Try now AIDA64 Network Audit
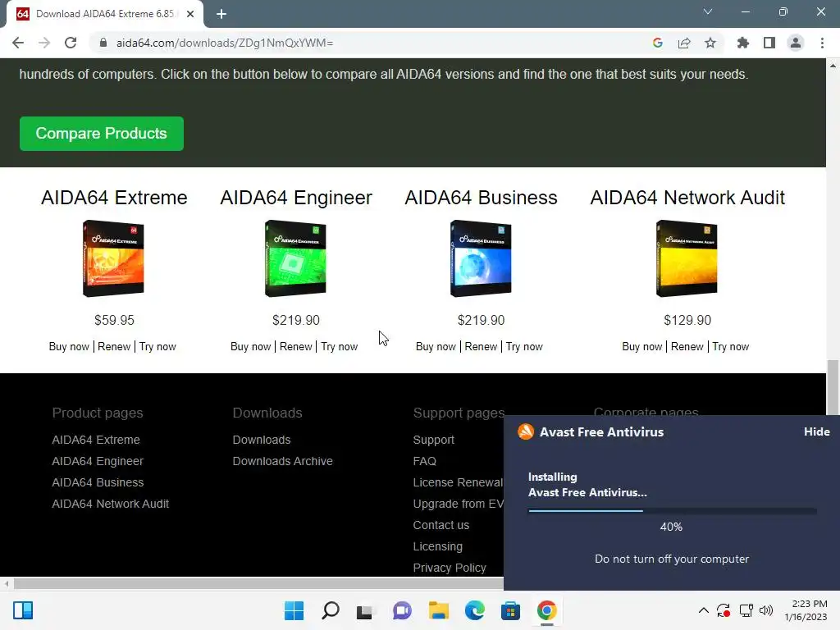The height and width of the screenshot is (630, 840). (x=731, y=347)
